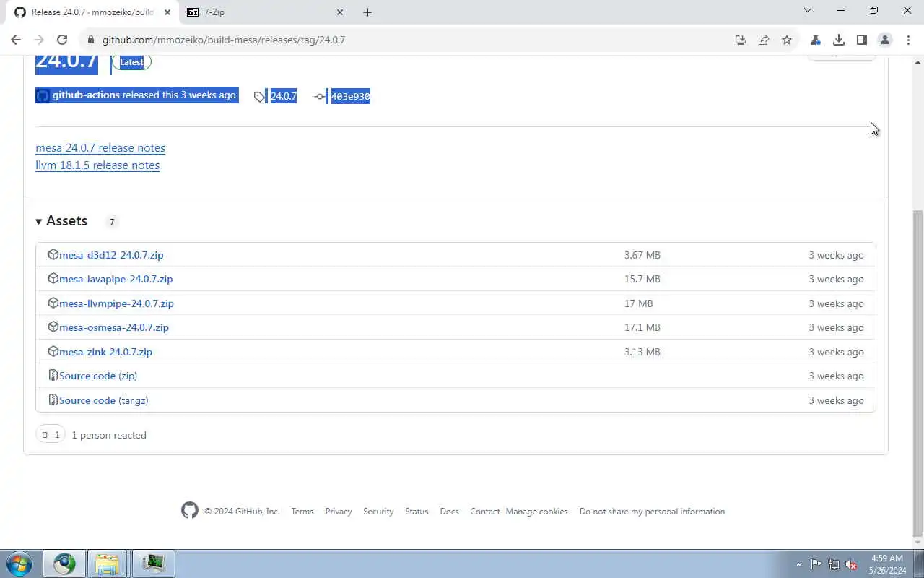
Task: Click the tag icon beside 24.0.7
Action: [x=259, y=96]
